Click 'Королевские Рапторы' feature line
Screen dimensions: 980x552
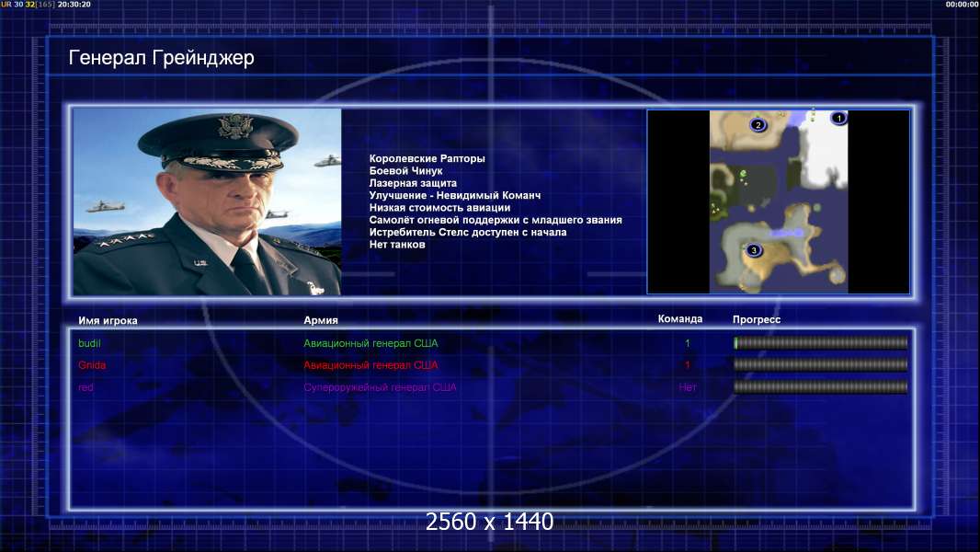[x=427, y=159]
